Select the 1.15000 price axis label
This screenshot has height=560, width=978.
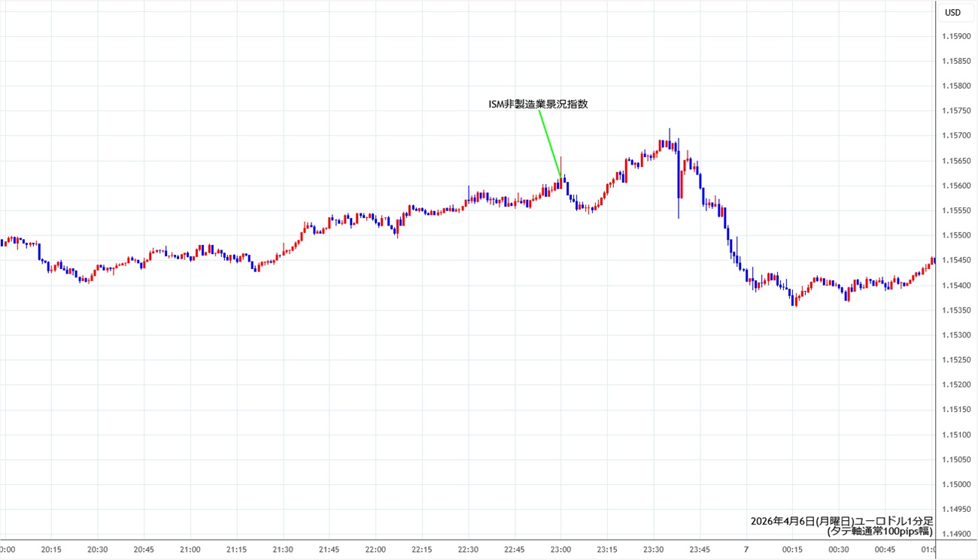tap(958, 484)
